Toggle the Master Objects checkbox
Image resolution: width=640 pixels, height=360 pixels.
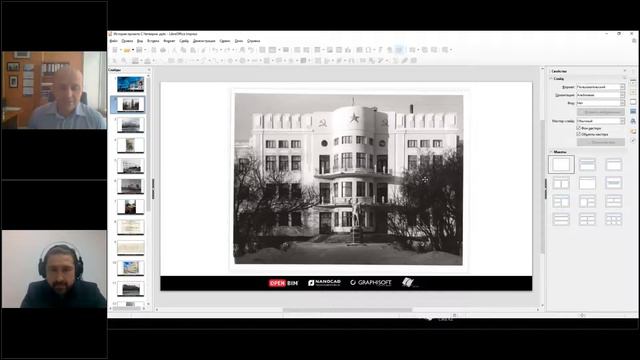578,134
